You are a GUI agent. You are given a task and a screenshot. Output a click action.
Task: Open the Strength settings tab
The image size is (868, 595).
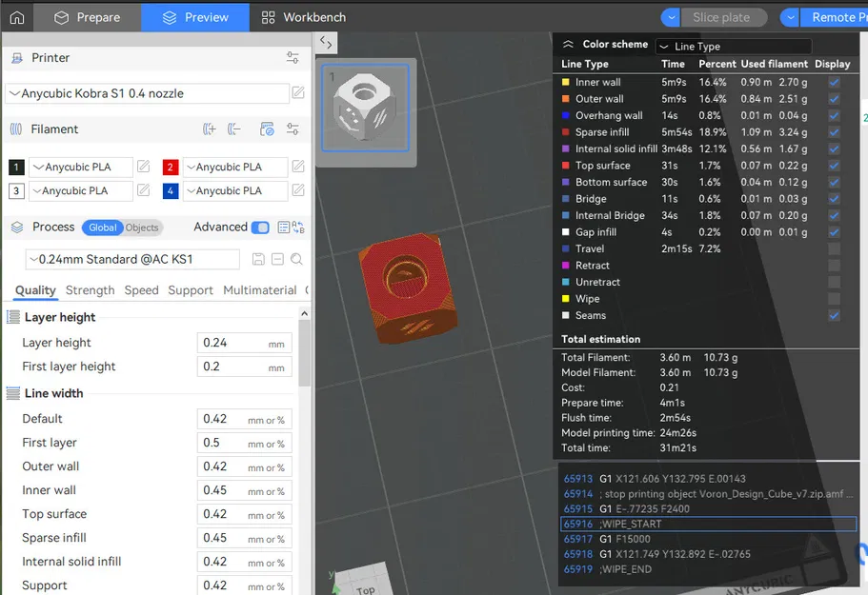(90, 290)
